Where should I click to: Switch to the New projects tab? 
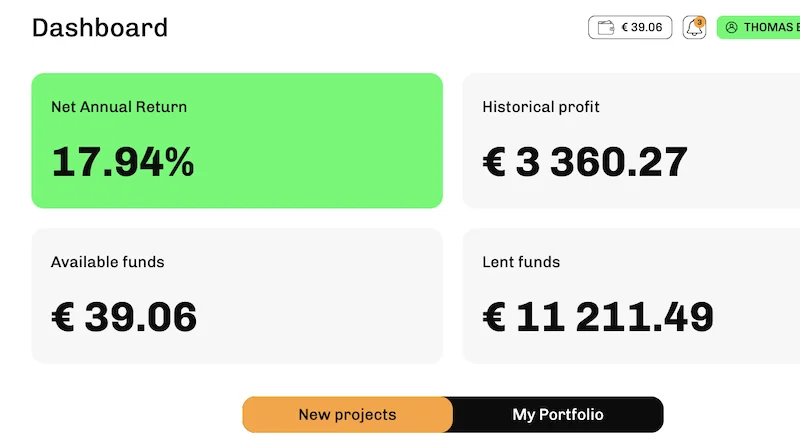[x=347, y=414]
